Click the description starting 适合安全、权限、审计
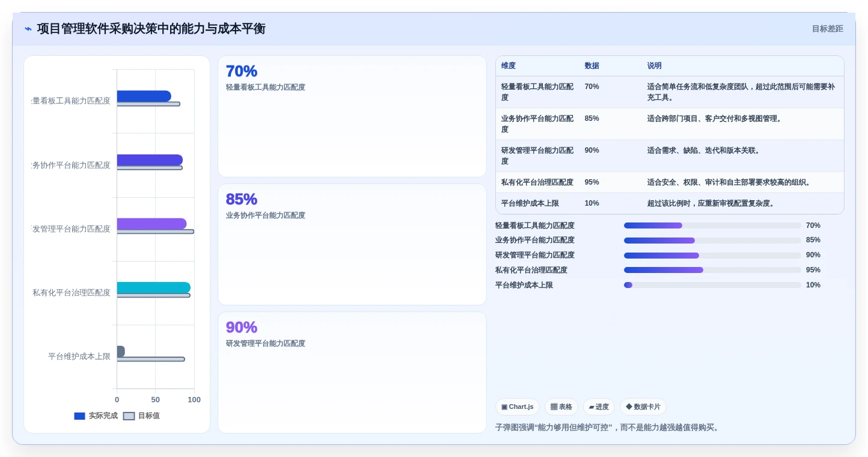 tap(730, 182)
